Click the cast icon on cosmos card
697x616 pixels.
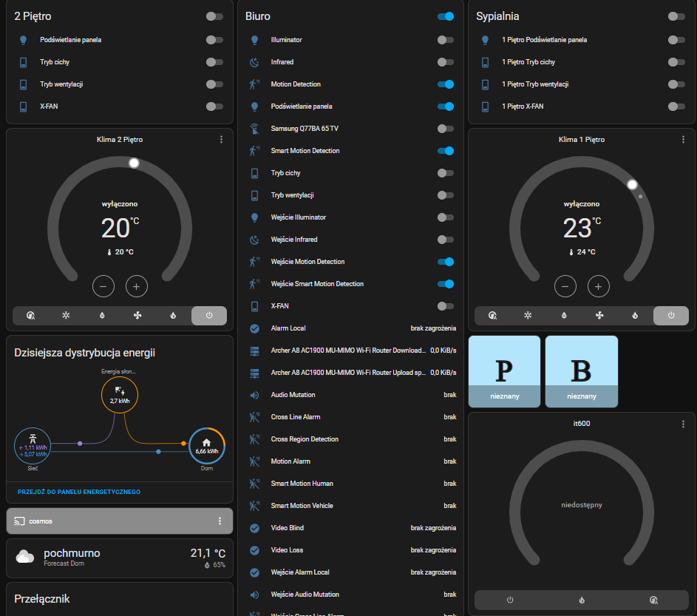pos(19,521)
